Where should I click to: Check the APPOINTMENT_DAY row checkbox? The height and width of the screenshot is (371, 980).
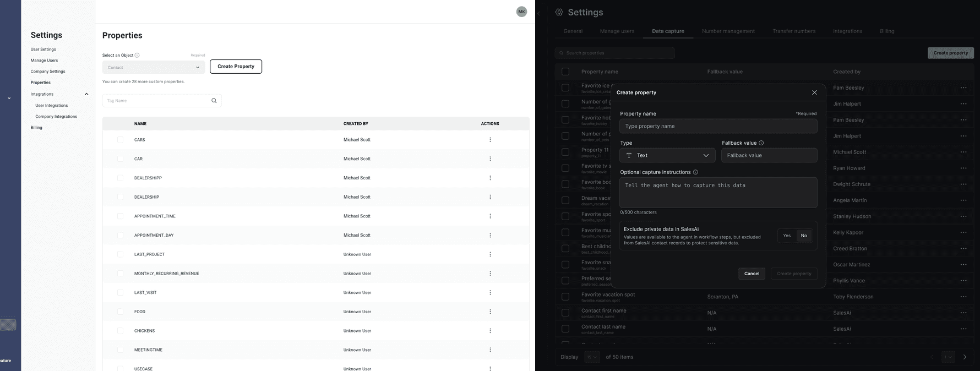120,235
